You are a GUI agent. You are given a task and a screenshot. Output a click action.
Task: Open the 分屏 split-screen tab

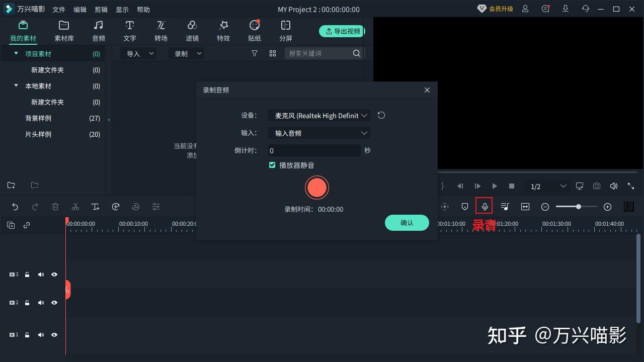pyautogui.click(x=286, y=31)
